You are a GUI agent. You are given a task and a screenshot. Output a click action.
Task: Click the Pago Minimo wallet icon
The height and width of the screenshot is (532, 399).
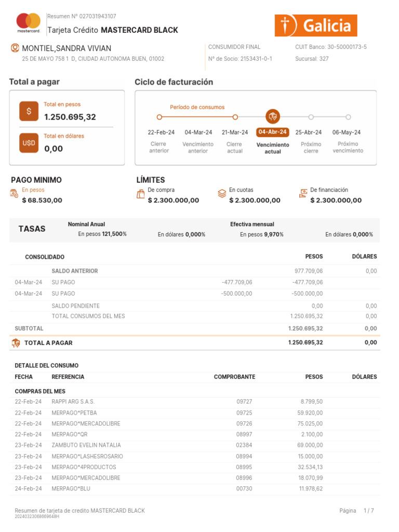(14, 193)
